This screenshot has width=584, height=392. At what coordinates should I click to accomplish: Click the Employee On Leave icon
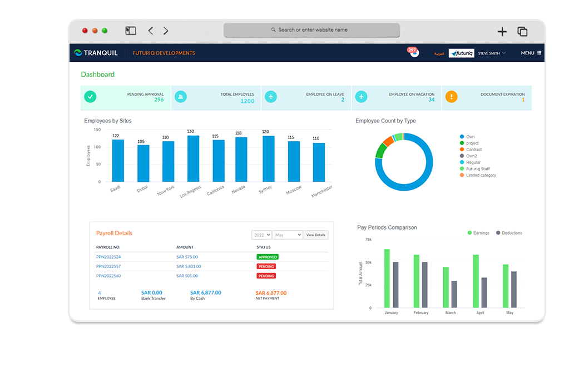pos(271,96)
